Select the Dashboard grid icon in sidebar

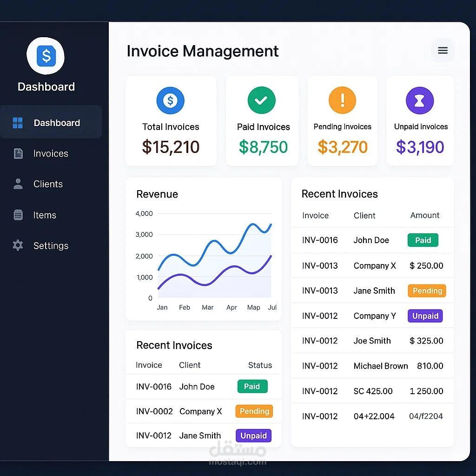[18, 122]
